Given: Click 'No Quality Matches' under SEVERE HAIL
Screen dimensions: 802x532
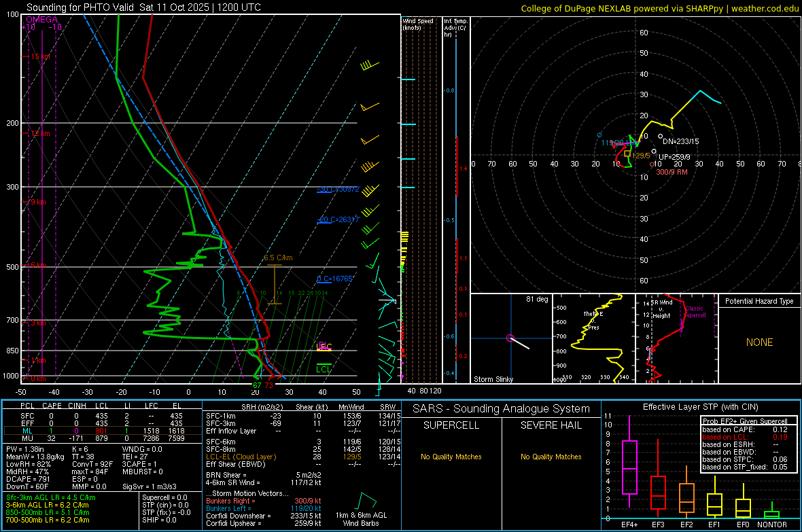Looking at the screenshot, I should tap(551, 457).
